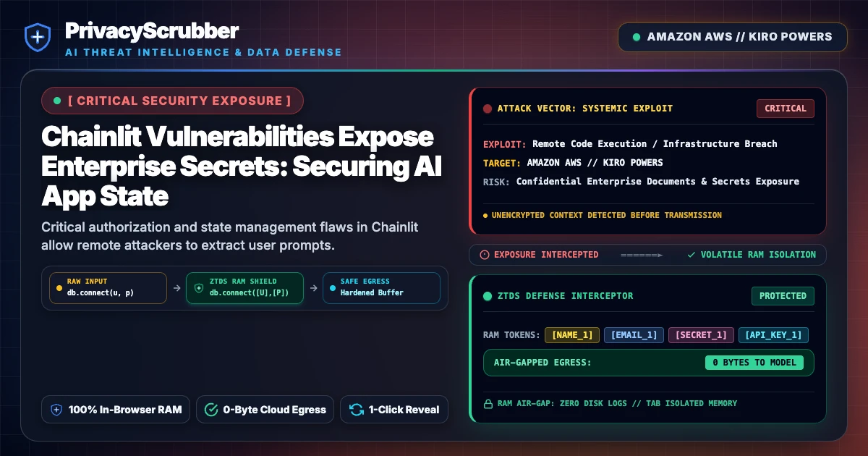Click the green PROTECTED status tag
Screen dimensions: 868x456
[783, 296]
